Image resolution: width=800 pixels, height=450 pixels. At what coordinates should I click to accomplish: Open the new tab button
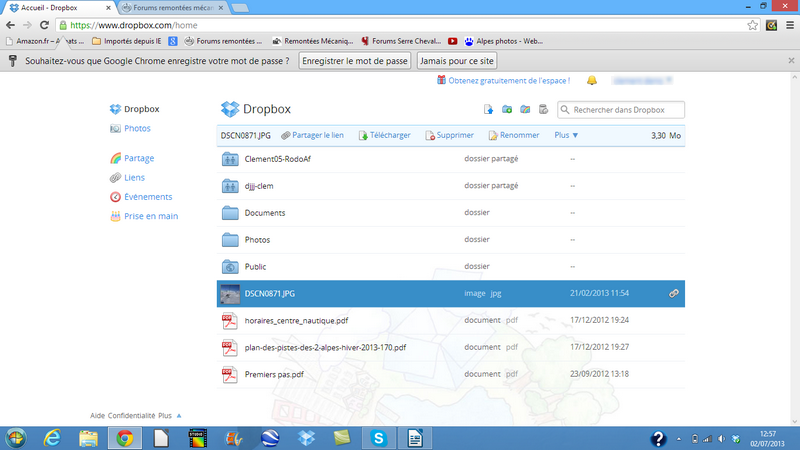240,8
